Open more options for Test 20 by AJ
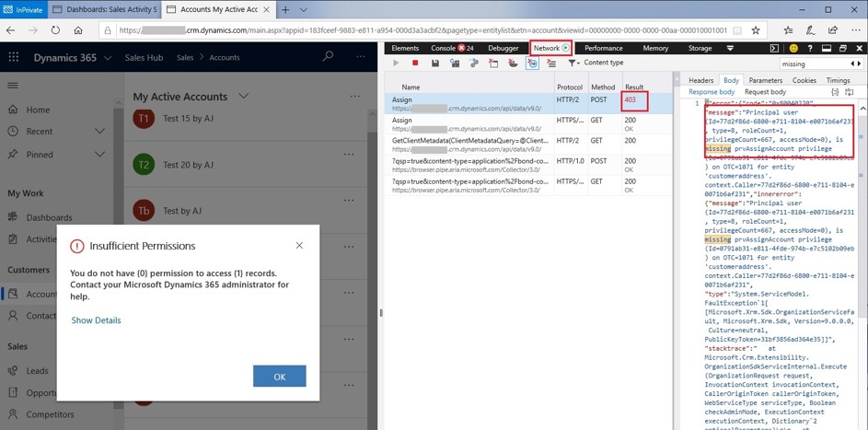Screen dimensions: 868x430 [348, 155]
